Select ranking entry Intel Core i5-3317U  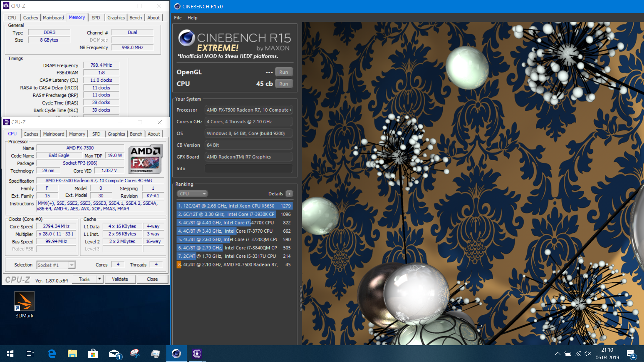coord(234,256)
